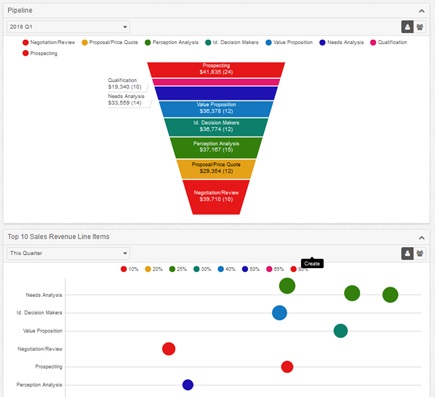435x397 pixels.
Task: Click the Negotiation/Review funnel segment
Action: pyautogui.click(x=216, y=197)
